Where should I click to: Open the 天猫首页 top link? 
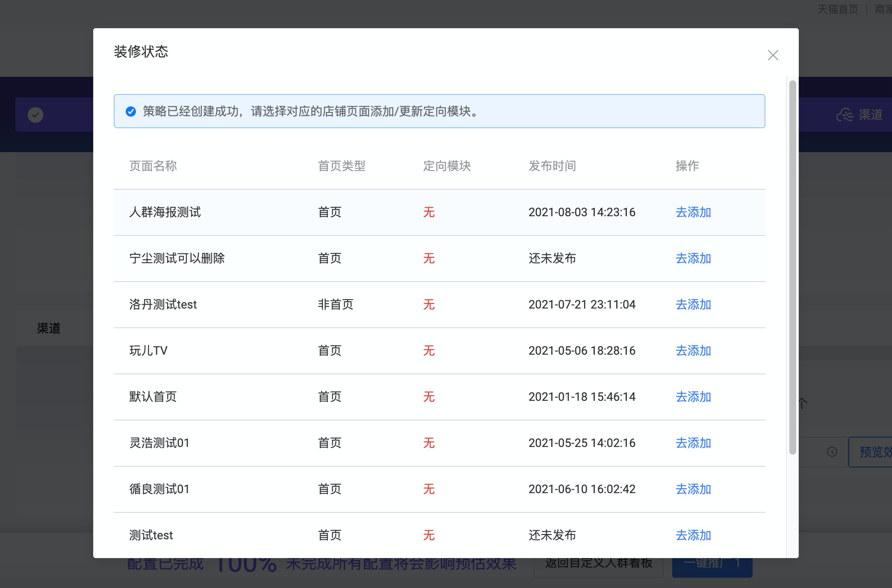pyautogui.click(x=837, y=9)
